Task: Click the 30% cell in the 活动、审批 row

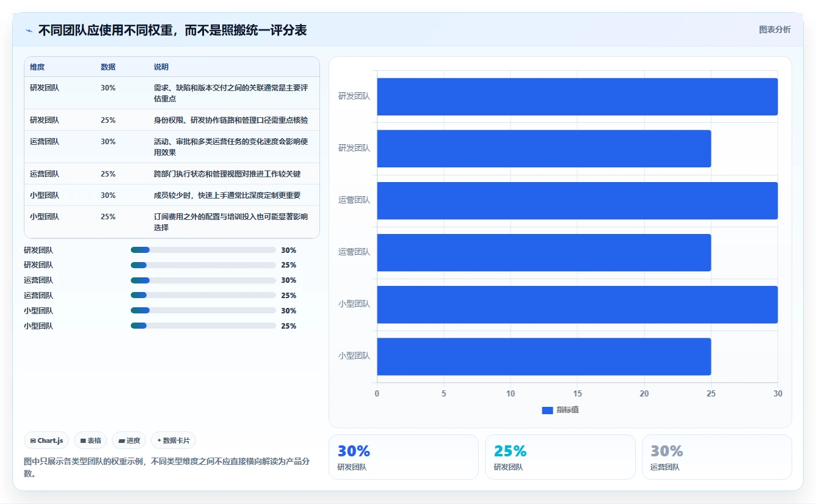Action: point(108,142)
